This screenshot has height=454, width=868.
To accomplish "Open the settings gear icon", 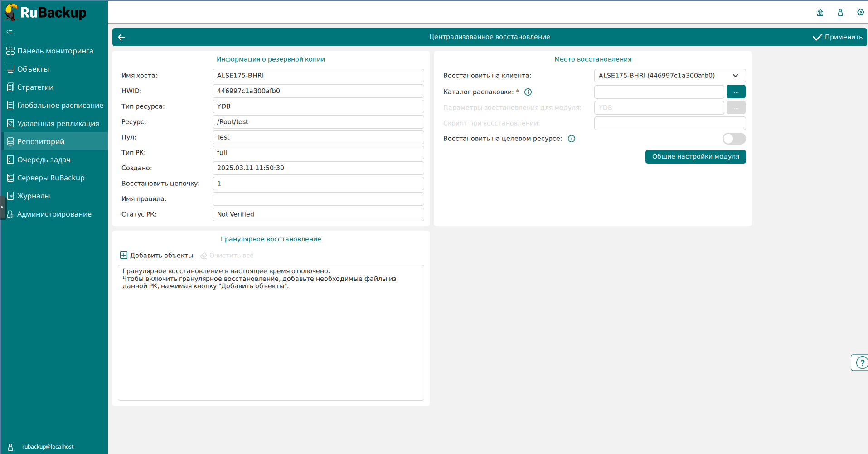I will click(x=860, y=12).
